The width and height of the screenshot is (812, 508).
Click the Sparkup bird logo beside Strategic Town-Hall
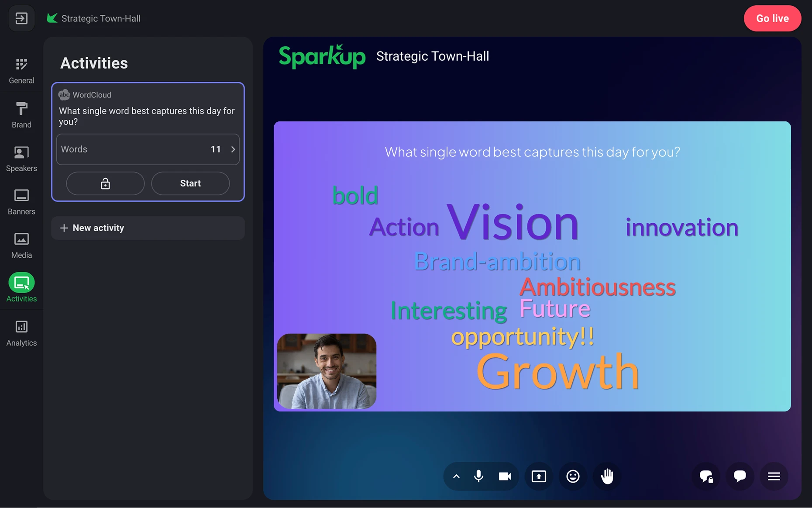(52, 18)
